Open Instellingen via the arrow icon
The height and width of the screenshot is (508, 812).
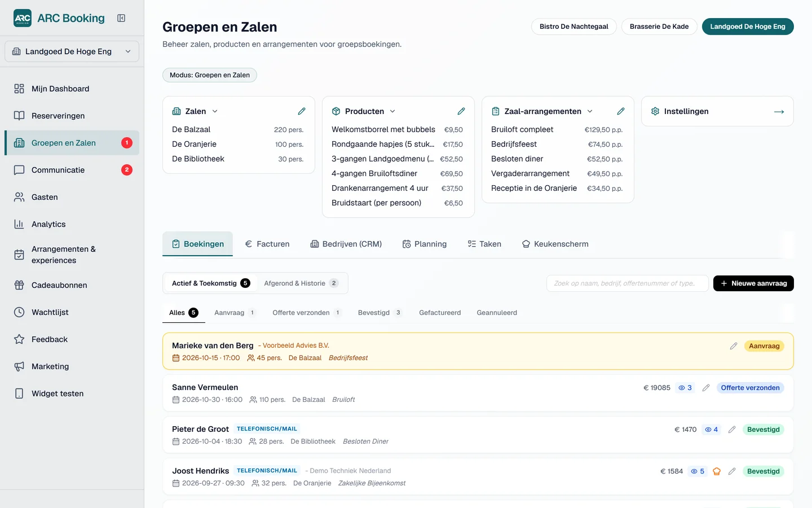tap(779, 112)
